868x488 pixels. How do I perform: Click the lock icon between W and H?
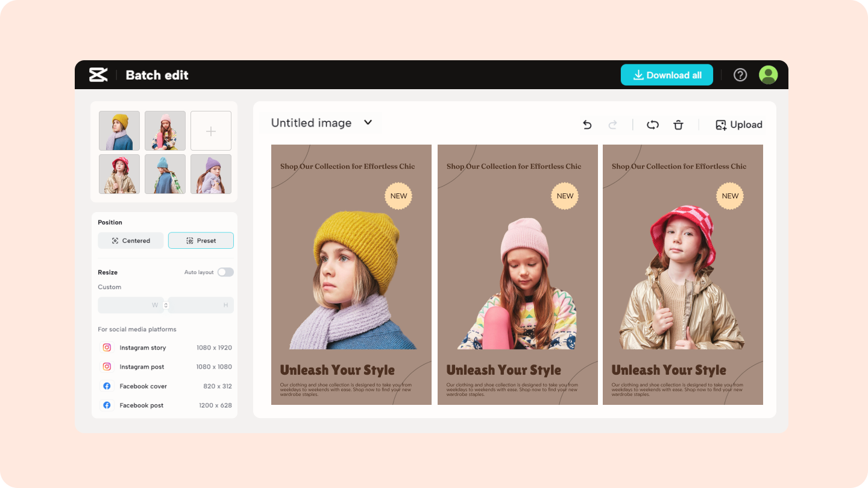[x=166, y=305]
